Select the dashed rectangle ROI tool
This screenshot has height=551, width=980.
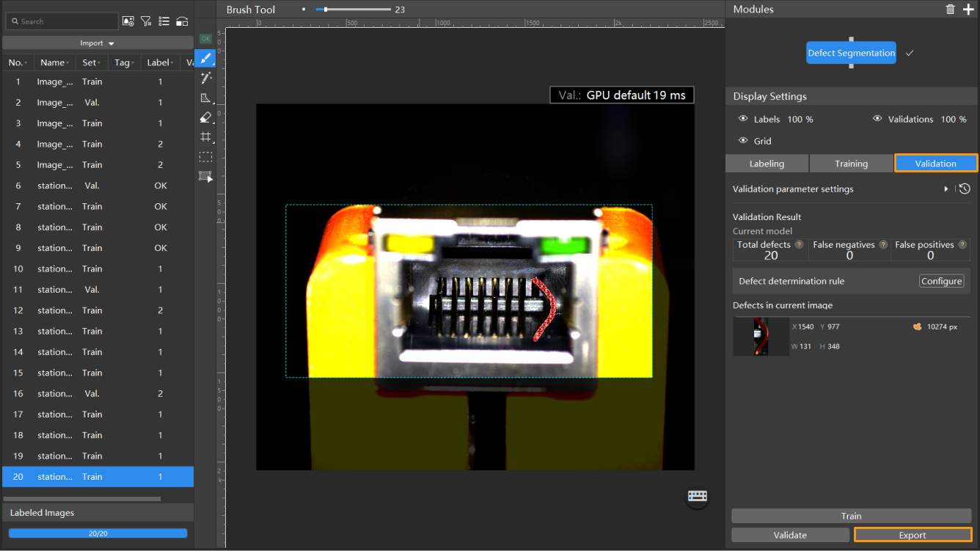point(205,157)
